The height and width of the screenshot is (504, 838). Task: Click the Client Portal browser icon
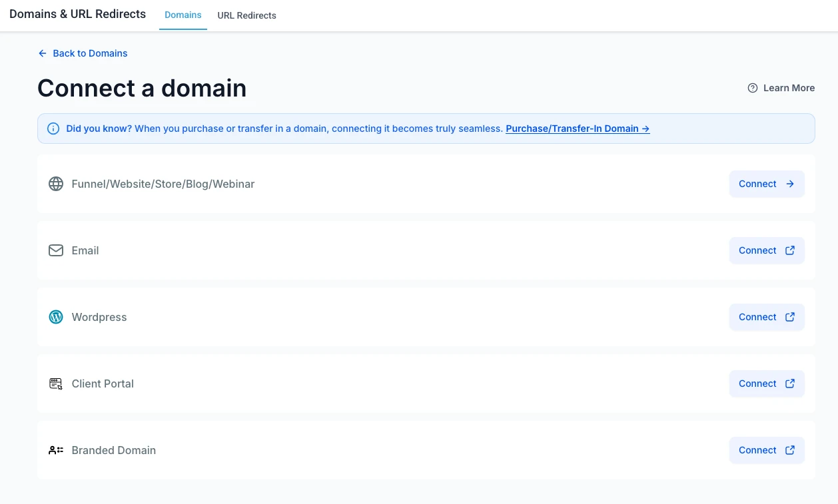56,383
